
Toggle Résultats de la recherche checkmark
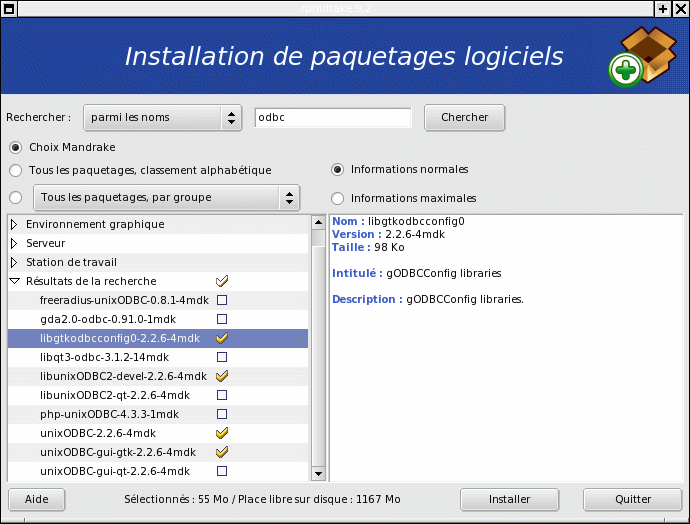click(x=222, y=281)
